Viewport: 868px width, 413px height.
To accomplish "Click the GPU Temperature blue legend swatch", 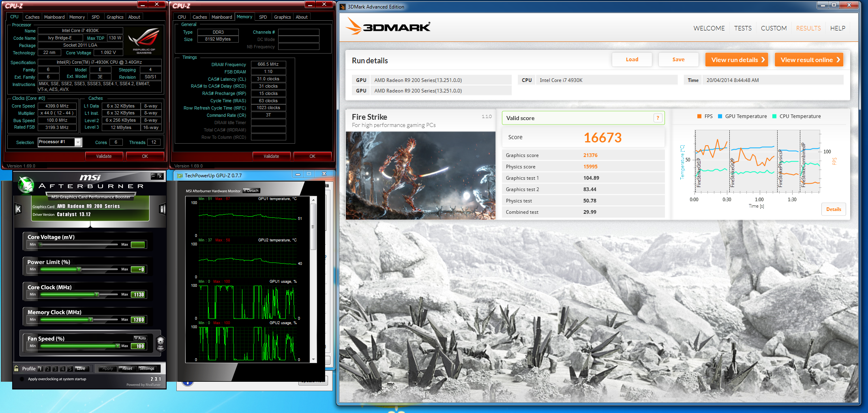I will (x=720, y=116).
